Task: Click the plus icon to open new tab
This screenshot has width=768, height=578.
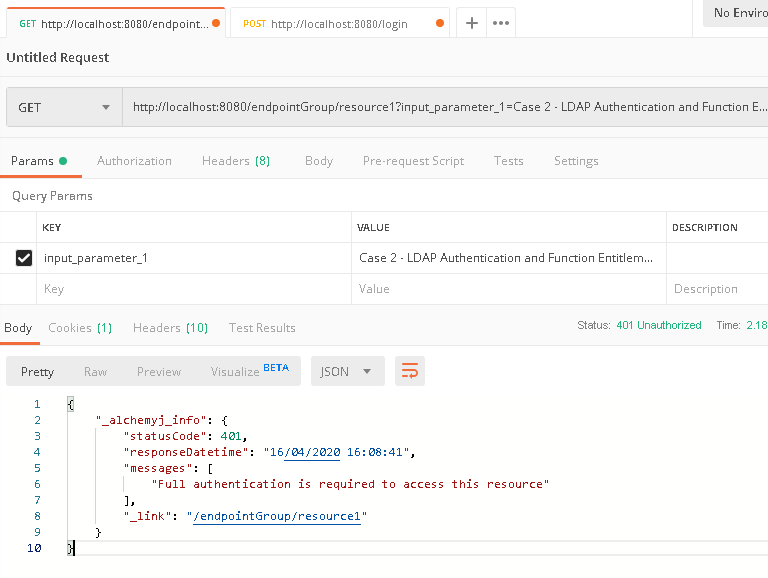Action: [x=472, y=23]
